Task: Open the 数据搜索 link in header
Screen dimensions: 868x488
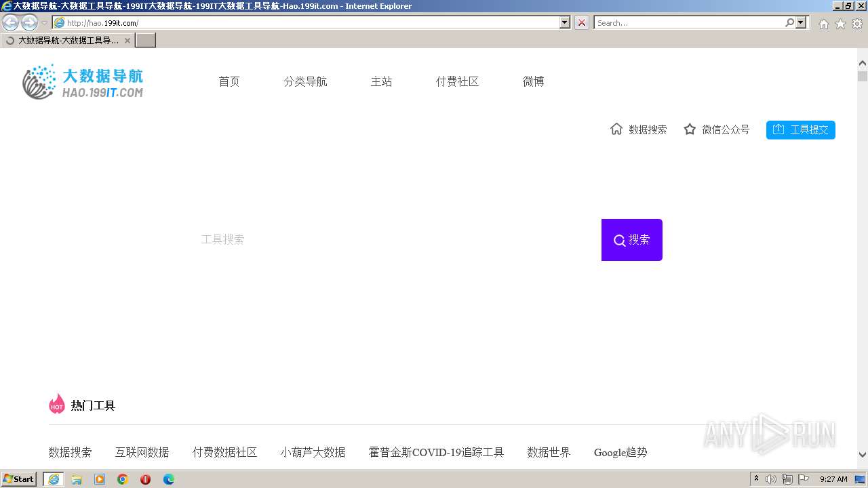Action: [x=648, y=129]
